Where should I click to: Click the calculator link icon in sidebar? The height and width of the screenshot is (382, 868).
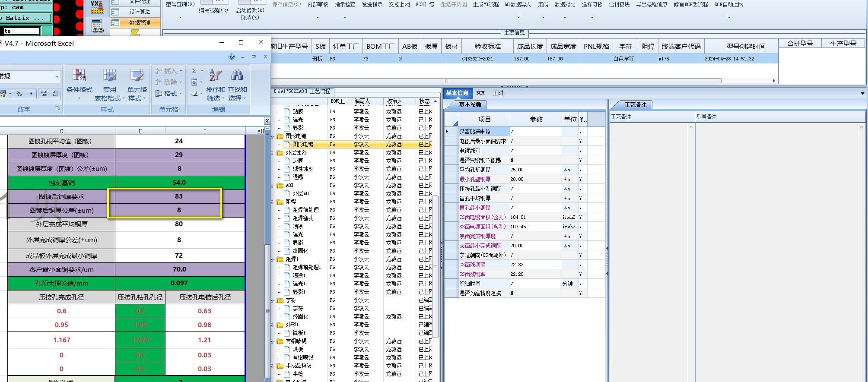click(x=98, y=27)
